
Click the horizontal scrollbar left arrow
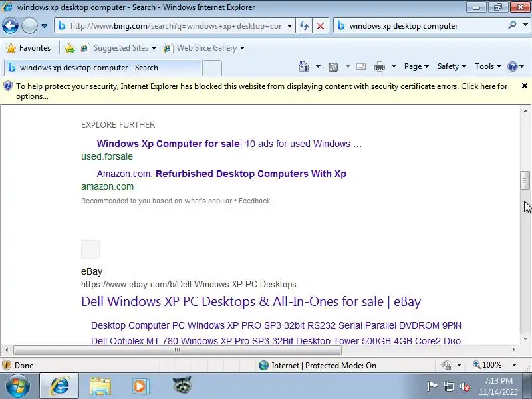7,350
